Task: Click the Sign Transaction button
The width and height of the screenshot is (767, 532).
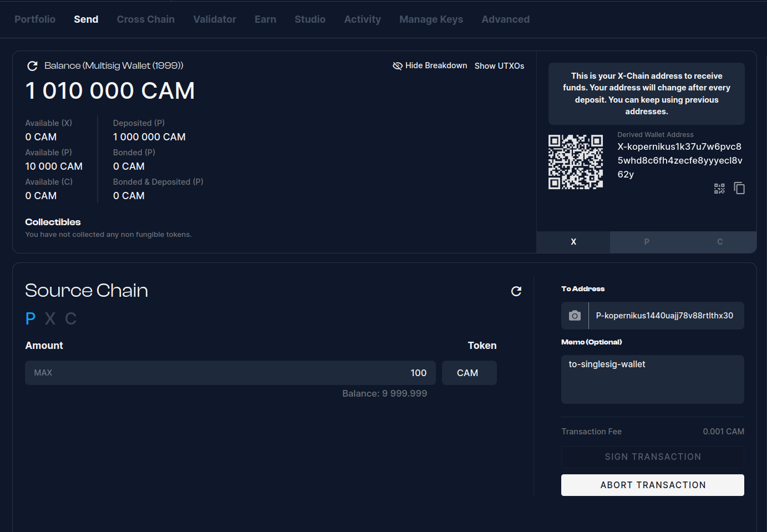Action: coord(652,457)
